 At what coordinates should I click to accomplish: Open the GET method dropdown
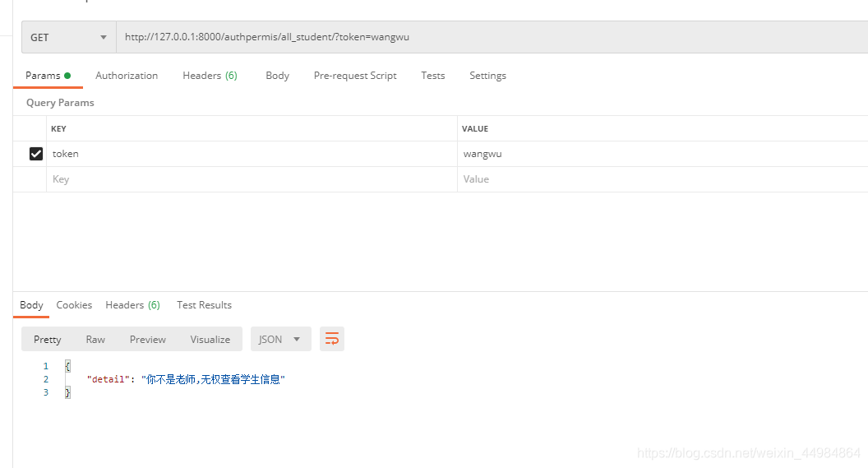69,37
